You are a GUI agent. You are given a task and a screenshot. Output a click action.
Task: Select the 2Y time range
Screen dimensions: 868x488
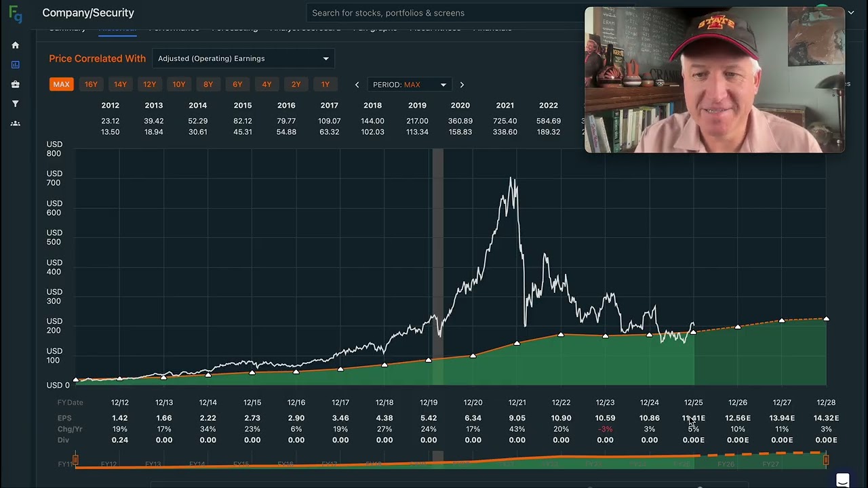(296, 85)
